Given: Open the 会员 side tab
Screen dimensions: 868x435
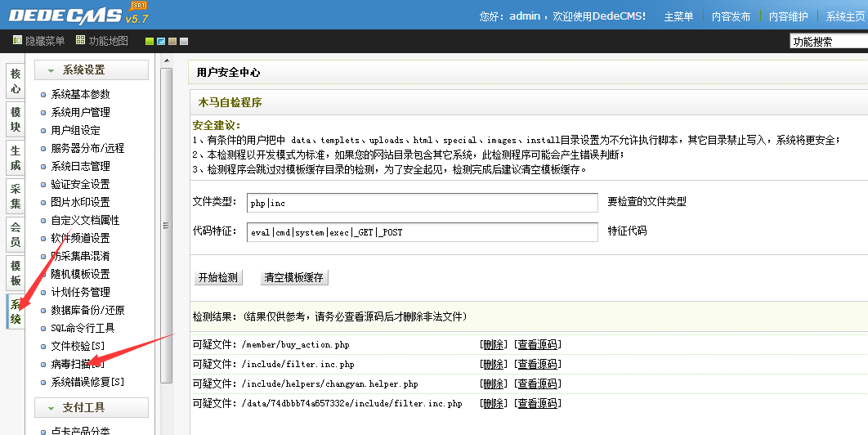Looking at the screenshot, I should point(16,235).
